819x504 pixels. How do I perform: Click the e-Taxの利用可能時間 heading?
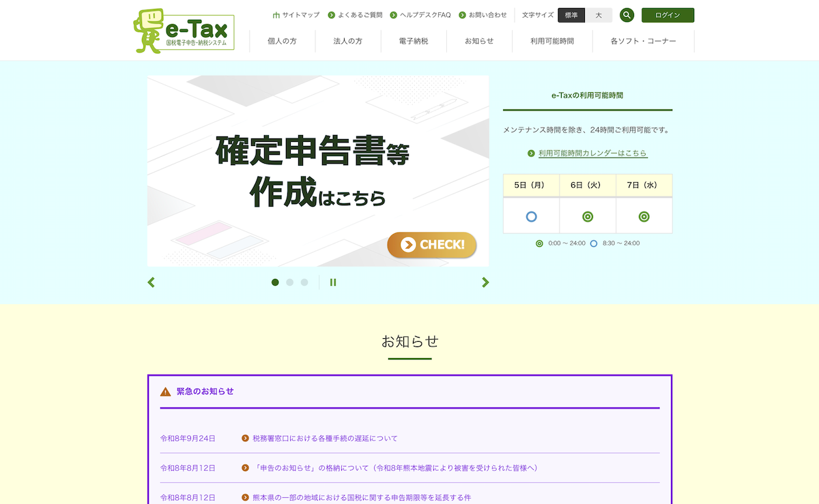tap(588, 95)
